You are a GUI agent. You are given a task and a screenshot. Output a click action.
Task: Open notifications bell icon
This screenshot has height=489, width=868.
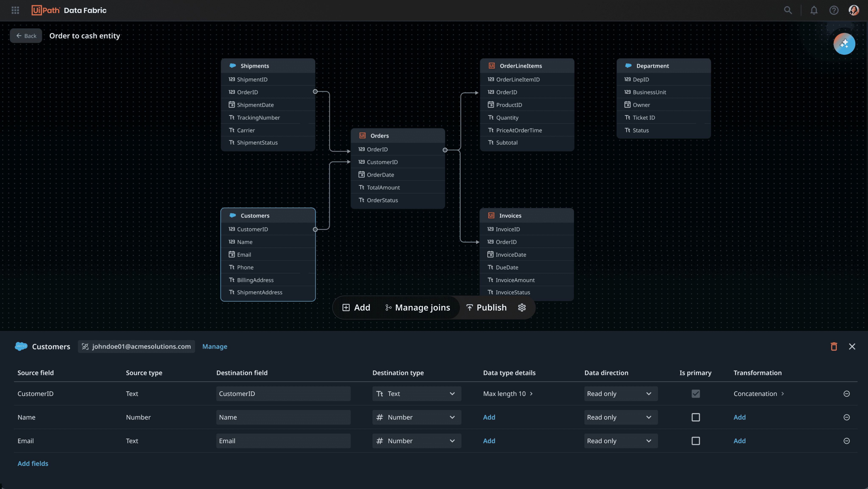(x=814, y=10)
